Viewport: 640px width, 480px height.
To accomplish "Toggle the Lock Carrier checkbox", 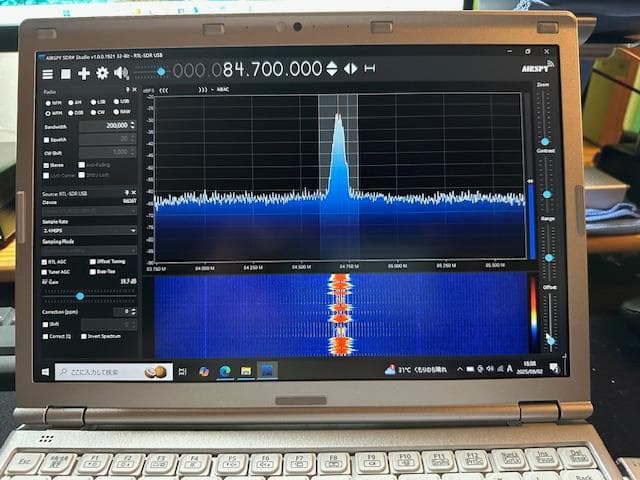I will pos(46,176).
